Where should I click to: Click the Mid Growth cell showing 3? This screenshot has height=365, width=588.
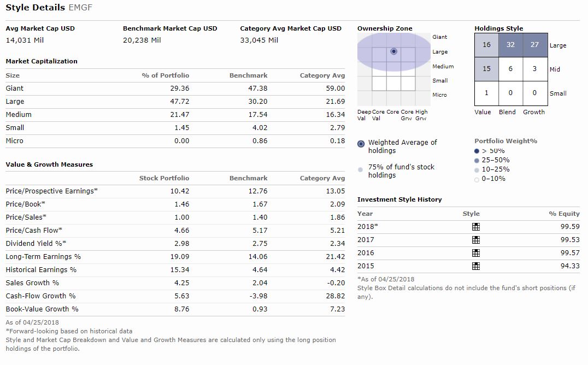tap(534, 69)
